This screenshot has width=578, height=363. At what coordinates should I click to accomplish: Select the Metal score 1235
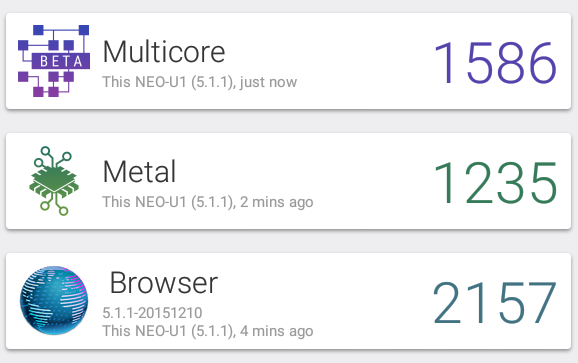(x=495, y=183)
